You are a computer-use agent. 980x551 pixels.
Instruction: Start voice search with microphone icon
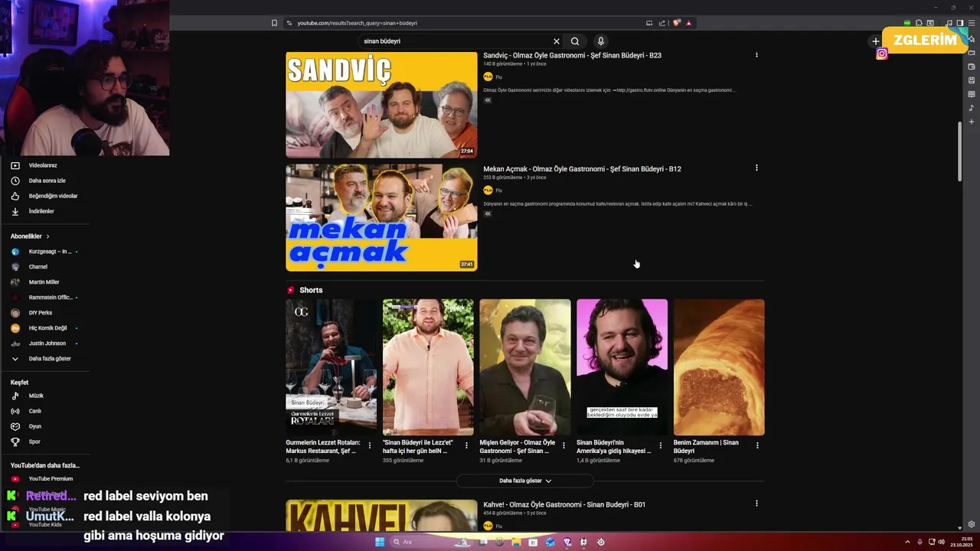click(601, 41)
